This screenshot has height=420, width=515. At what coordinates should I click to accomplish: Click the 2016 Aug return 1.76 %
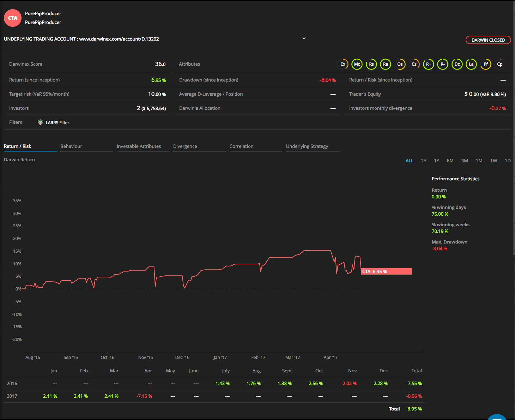[254, 383]
